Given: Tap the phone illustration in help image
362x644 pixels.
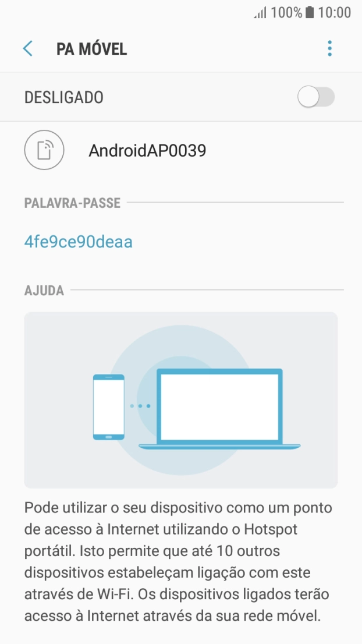Looking at the screenshot, I should (109, 406).
